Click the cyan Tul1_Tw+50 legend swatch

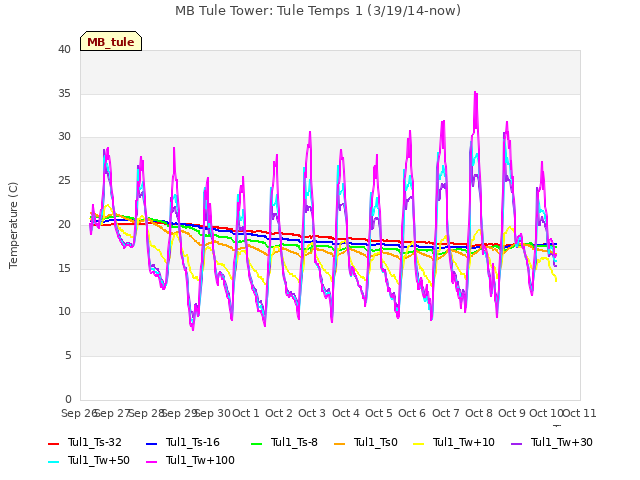click(x=53, y=461)
